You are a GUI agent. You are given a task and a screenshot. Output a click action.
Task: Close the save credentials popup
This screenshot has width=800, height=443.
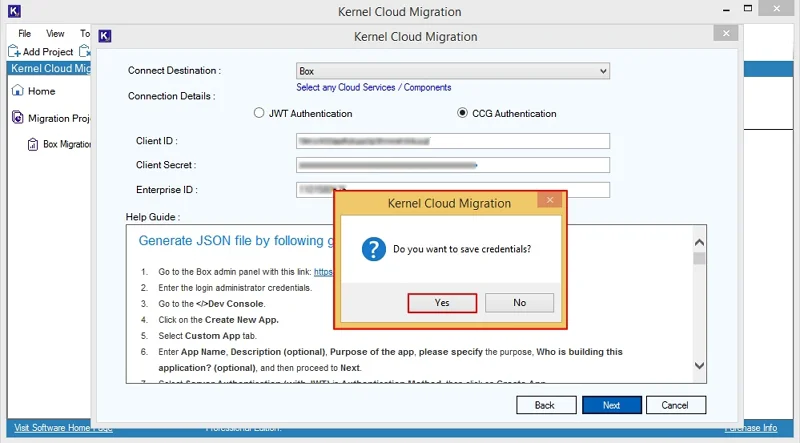coord(549,200)
